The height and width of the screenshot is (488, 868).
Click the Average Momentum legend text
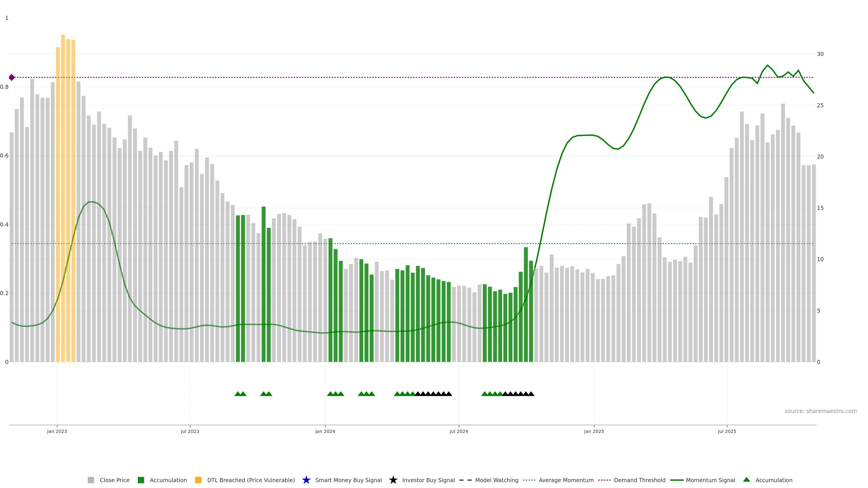pyautogui.click(x=566, y=480)
